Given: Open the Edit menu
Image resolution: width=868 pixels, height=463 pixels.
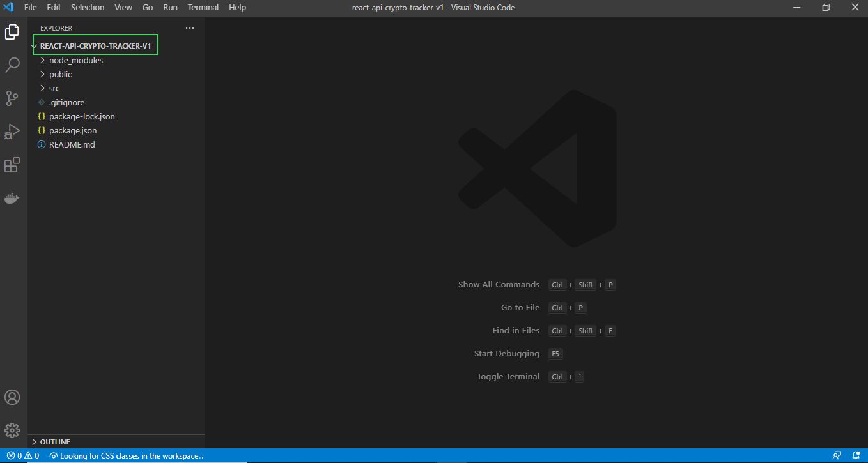Looking at the screenshot, I should (54, 8).
